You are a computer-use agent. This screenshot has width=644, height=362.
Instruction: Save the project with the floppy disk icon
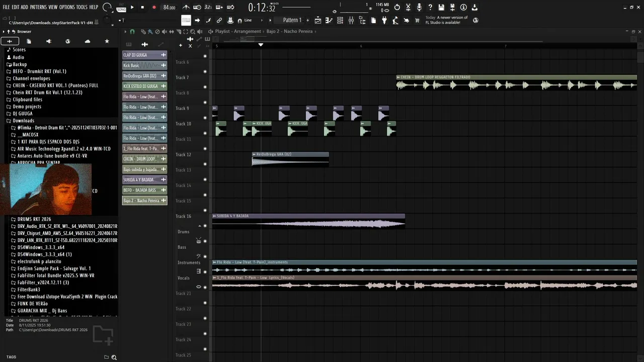pos(441,7)
